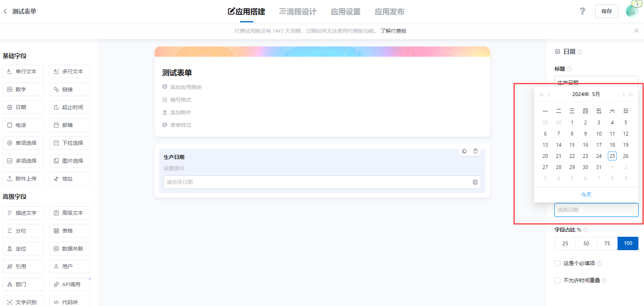
Task: Set field width to 100 percent
Action: (628, 243)
